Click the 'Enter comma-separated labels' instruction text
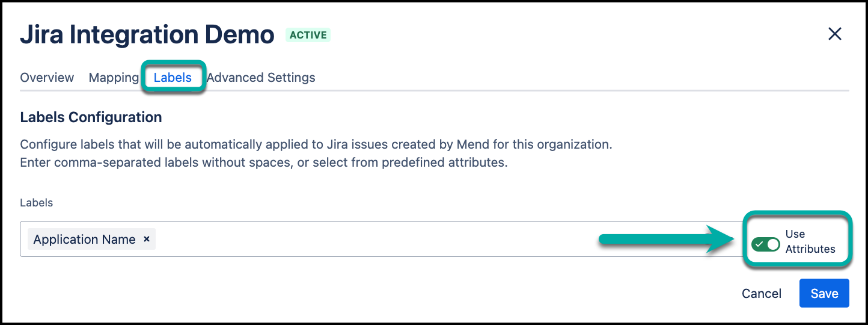The height and width of the screenshot is (325, 868). 264,163
